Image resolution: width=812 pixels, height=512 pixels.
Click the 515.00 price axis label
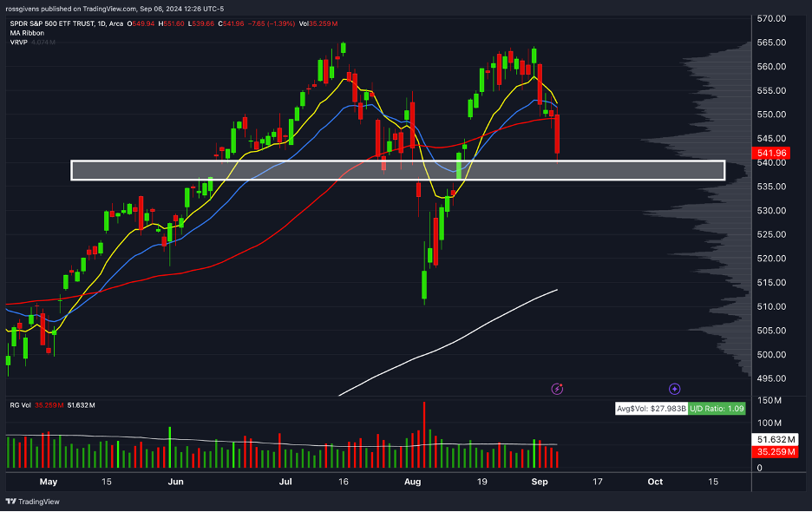click(771, 282)
